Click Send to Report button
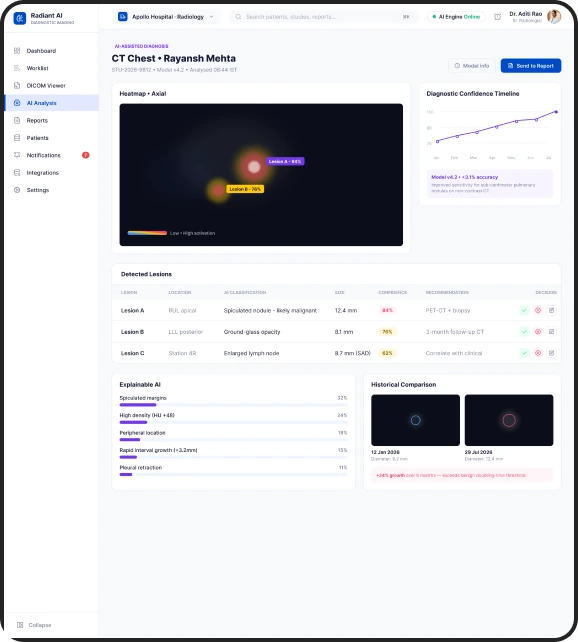Screen dimensions: 578x642 pyautogui.click(x=531, y=66)
